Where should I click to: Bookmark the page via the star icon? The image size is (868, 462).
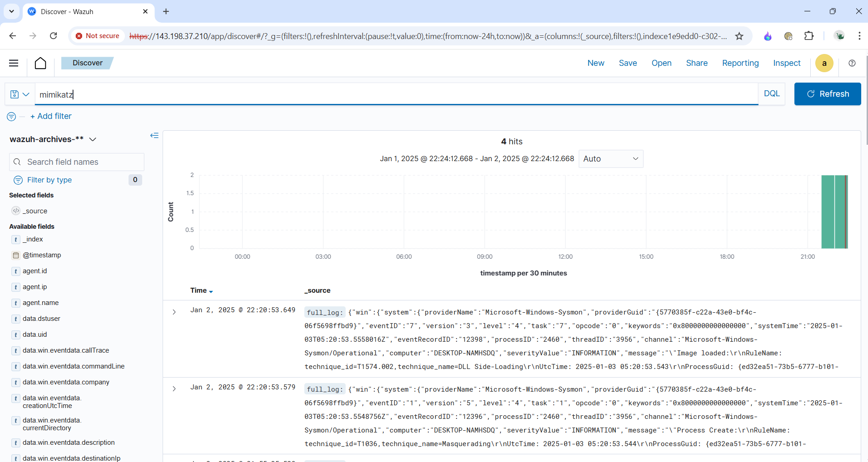[739, 36]
